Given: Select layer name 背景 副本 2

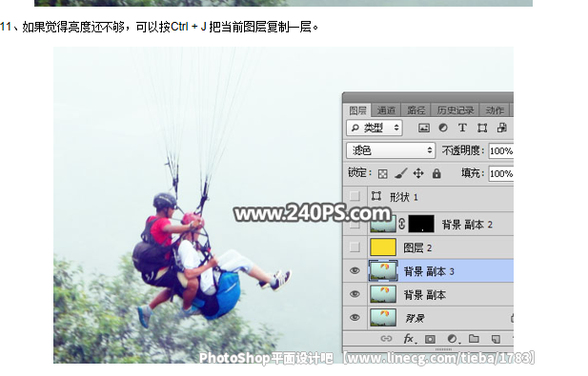Looking at the screenshot, I should [x=467, y=225].
